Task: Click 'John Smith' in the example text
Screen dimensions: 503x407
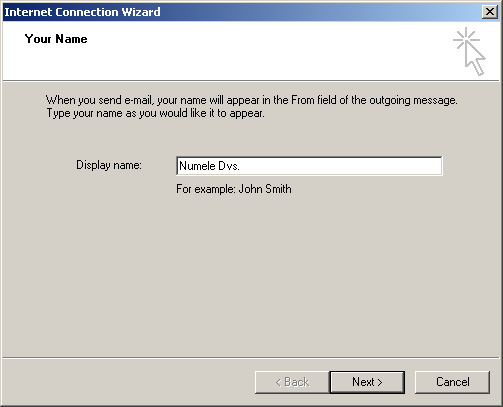Action: (265, 189)
